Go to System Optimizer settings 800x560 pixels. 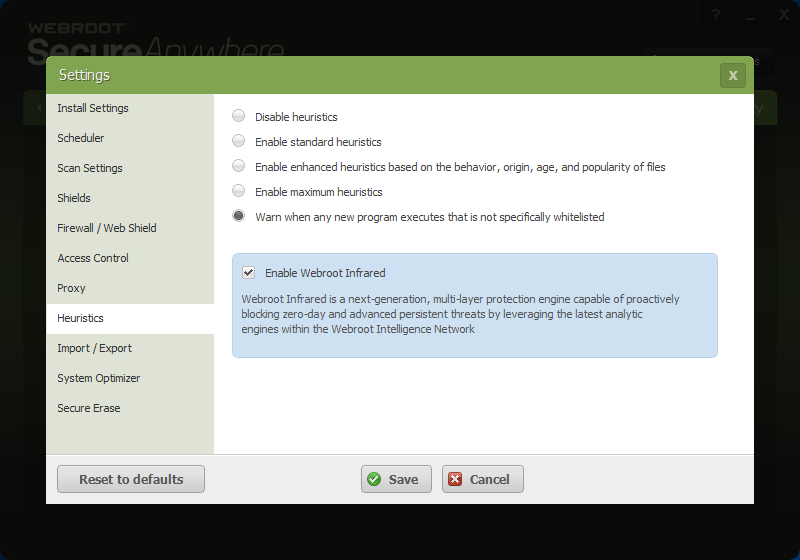[x=130, y=378]
